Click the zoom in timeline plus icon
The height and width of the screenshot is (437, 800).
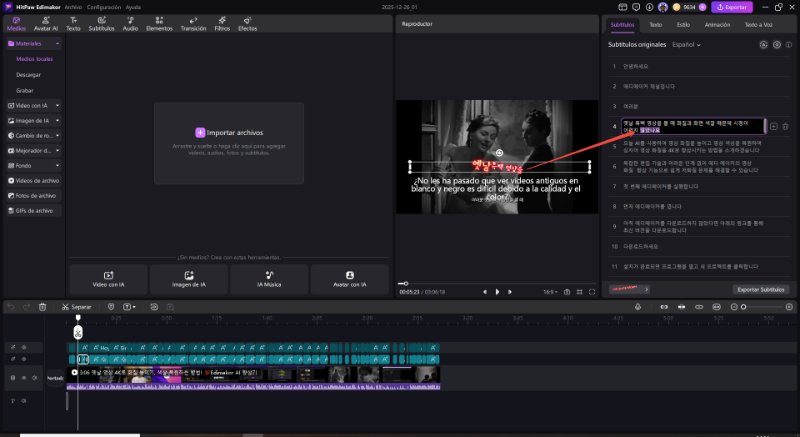(x=789, y=307)
